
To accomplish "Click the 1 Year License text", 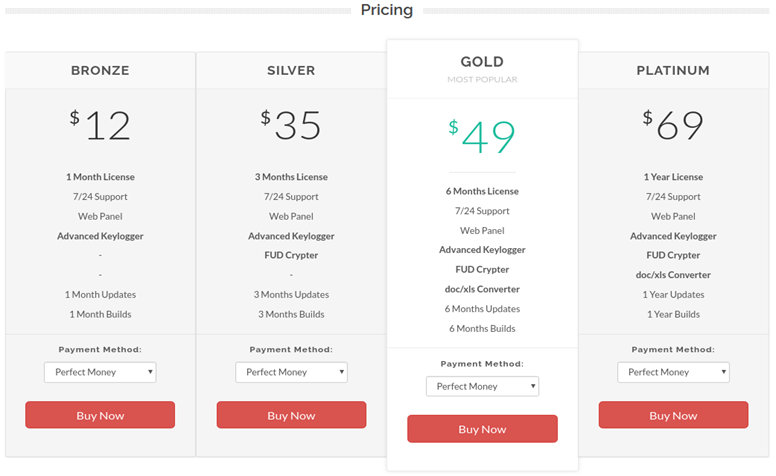I will [673, 177].
